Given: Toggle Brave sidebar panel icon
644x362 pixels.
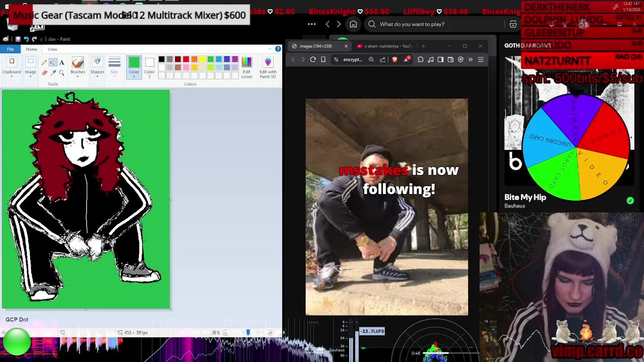Looking at the screenshot, I should [x=441, y=60].
